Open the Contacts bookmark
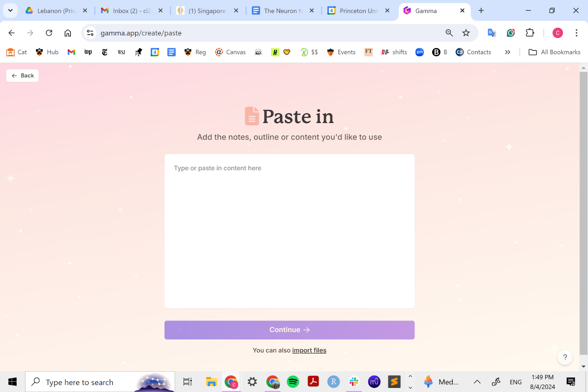Viewport: 588px width, 392px height. tap(473, 52)
